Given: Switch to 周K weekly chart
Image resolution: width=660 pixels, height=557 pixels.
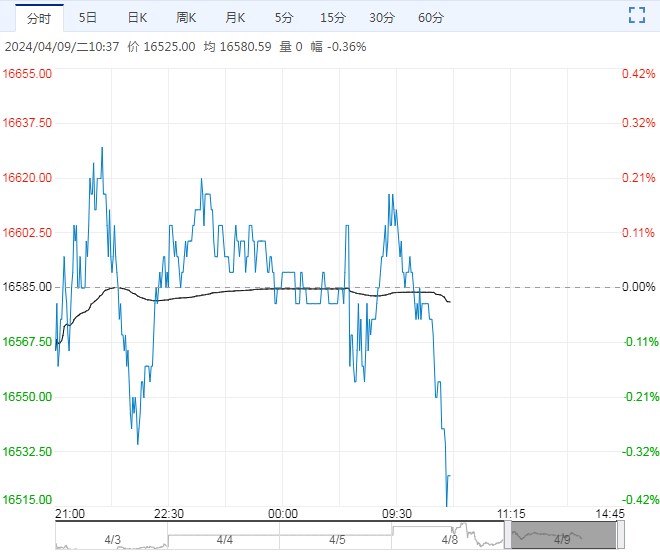Looking at the screenshot, I should [x=186, y=18].
